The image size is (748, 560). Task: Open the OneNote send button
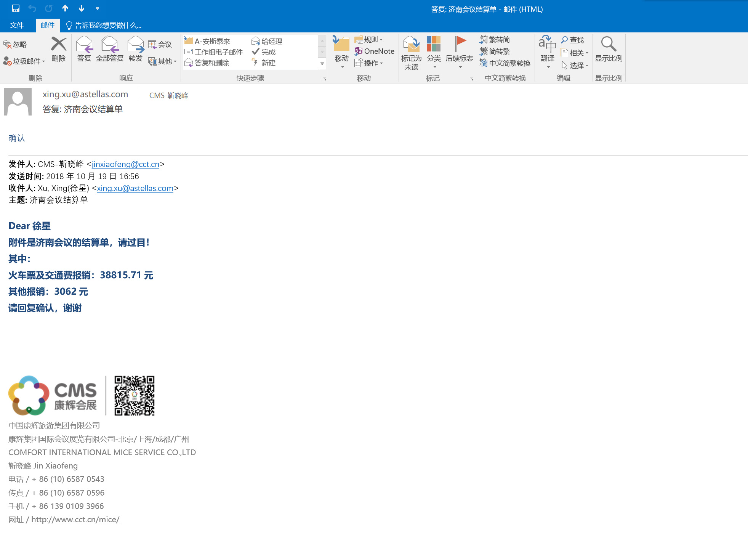pyautogui.click(x=374, y=51)
